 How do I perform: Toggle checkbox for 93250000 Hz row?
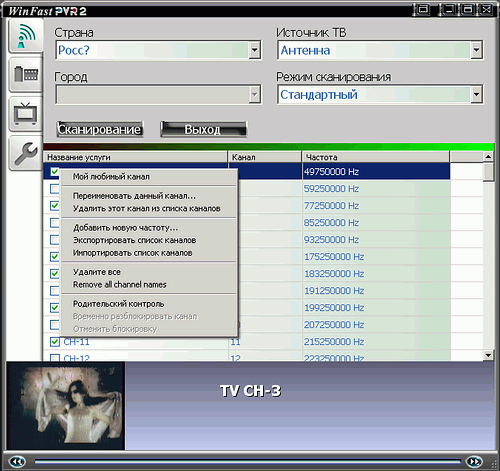[x=55, y=240]
